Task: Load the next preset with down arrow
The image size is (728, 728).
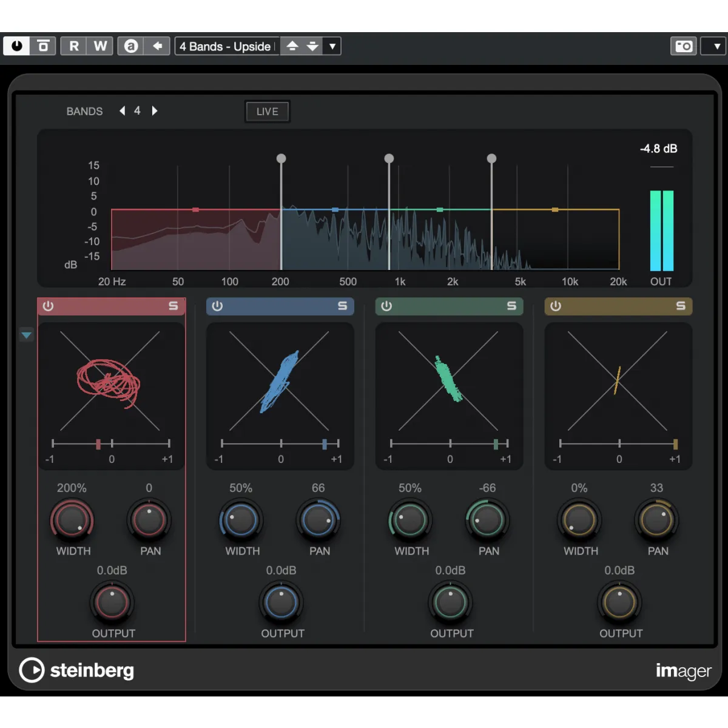Action: 312,46
